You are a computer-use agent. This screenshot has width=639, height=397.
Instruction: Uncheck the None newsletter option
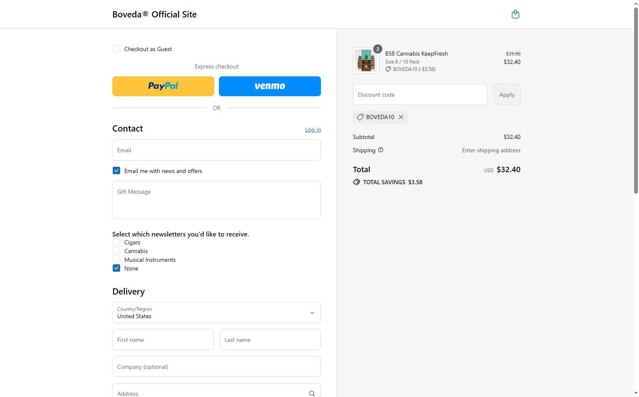pos(116,268)
